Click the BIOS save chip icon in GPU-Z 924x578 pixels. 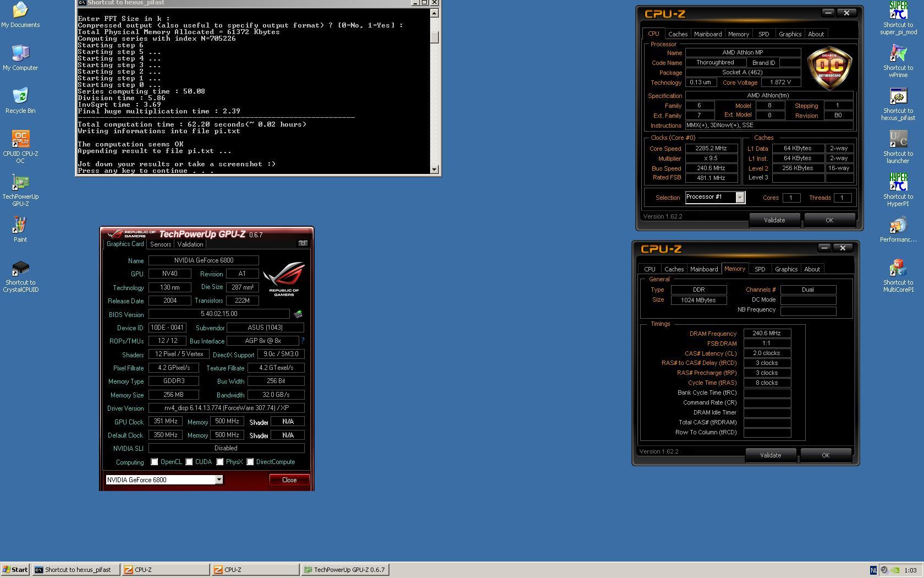298,314
